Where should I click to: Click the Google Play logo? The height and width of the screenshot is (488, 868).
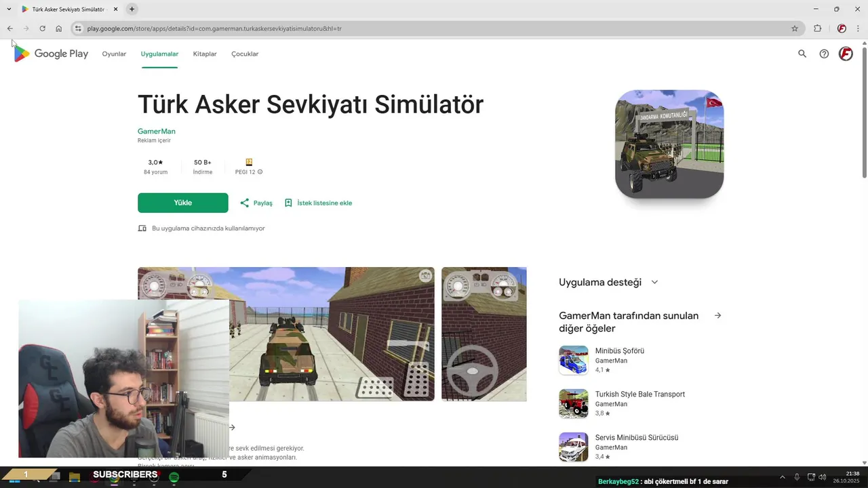coord(52,54)
